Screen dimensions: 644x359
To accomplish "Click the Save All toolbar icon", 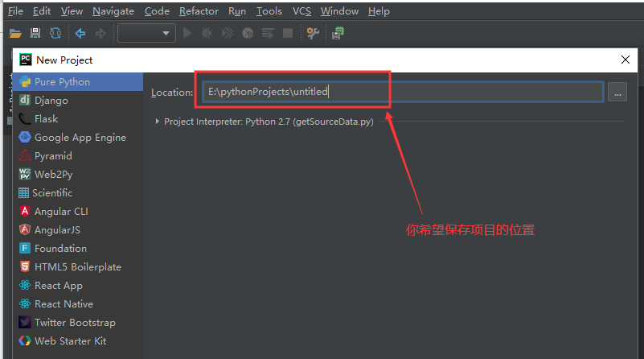I will (35, 33).
